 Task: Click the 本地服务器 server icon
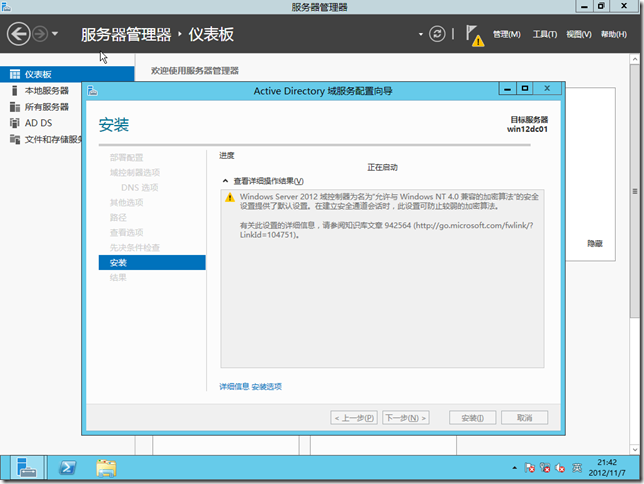click(15, 90)
